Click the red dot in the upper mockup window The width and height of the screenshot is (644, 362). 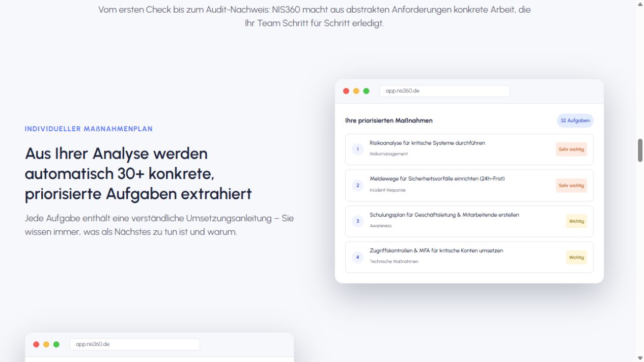346,91
